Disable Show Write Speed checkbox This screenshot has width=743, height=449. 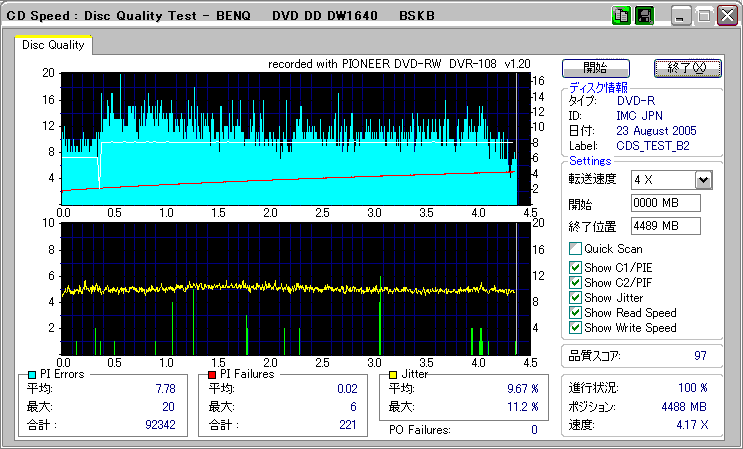click(575, 327)
